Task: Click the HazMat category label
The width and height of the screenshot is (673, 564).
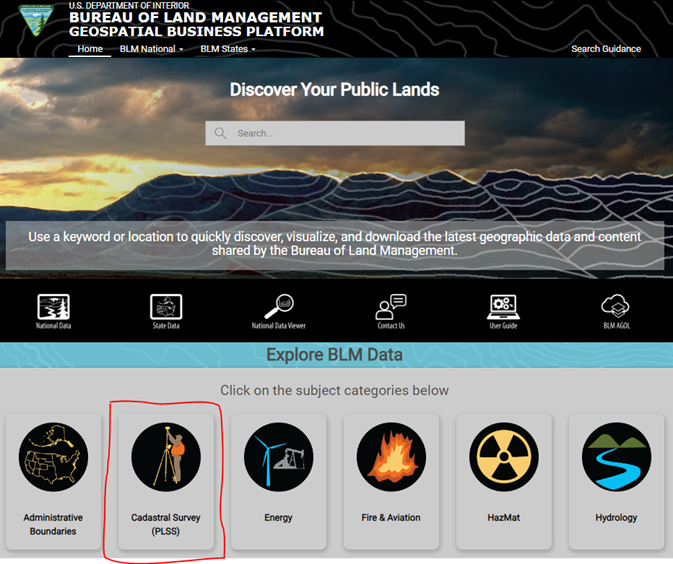Action: (x=503, y=518)
